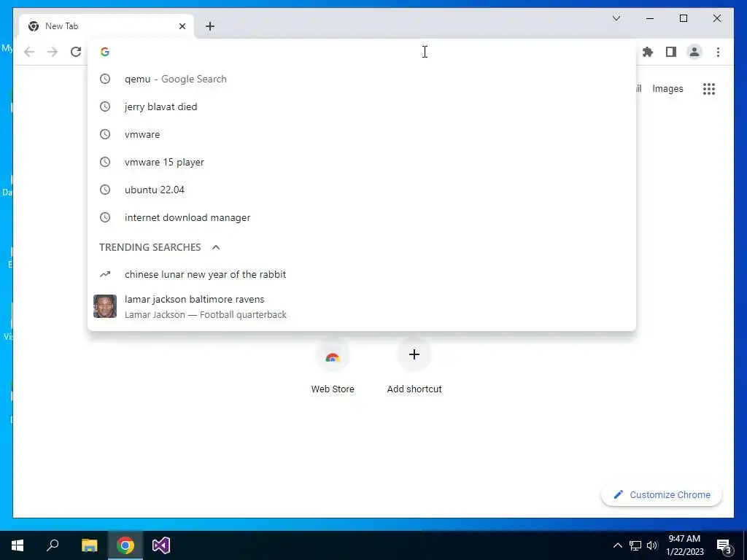This screenshot has width=747, height=560.
Task: Open the Images link
Action: (667, 88)
